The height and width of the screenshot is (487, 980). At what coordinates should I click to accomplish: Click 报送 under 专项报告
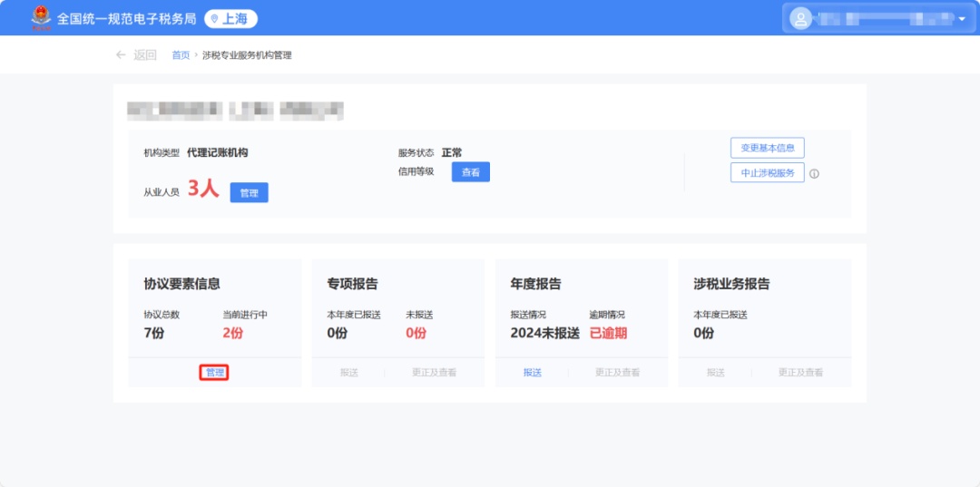pos(348,373)
